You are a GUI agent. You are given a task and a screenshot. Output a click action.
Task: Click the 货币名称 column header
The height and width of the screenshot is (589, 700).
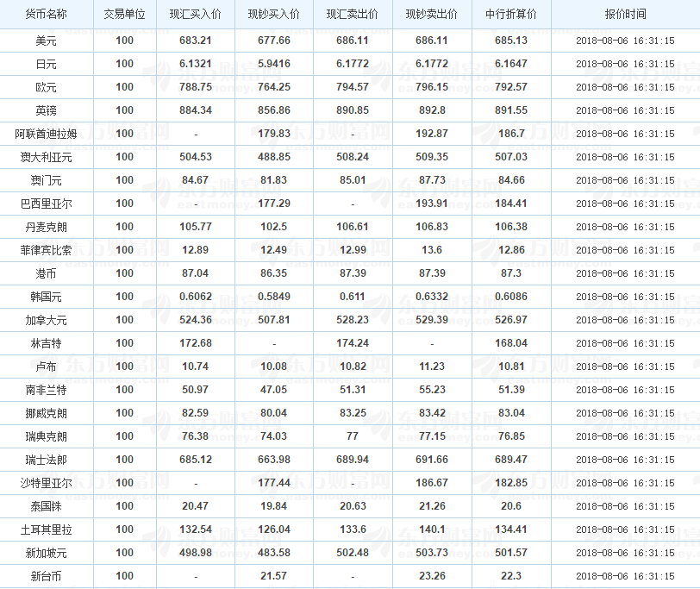(x=47, y=15)
